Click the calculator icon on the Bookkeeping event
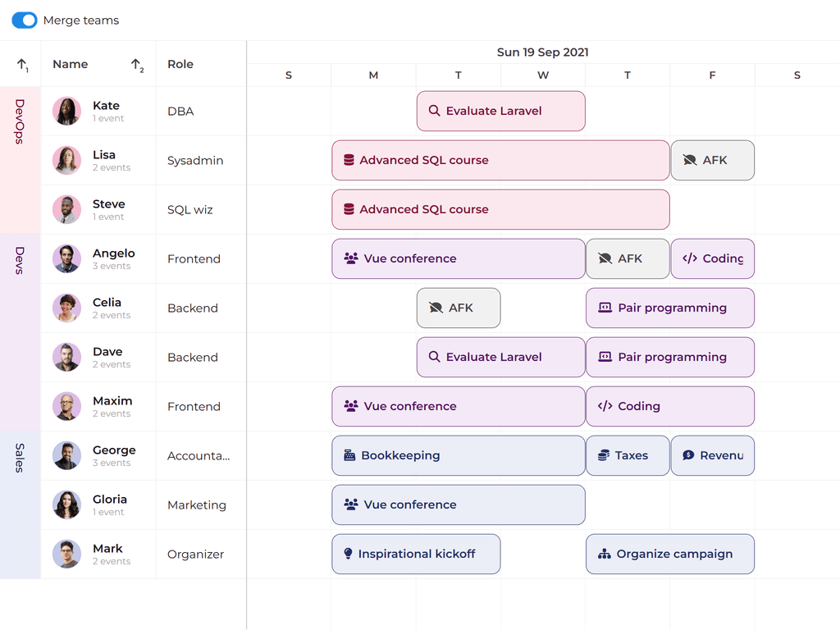Image resolution: width=840 pixels, height=630 pixels. [349, 455]
